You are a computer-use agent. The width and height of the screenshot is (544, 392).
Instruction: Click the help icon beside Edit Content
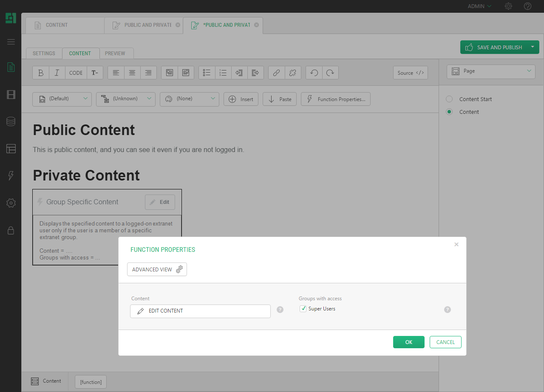280,310
